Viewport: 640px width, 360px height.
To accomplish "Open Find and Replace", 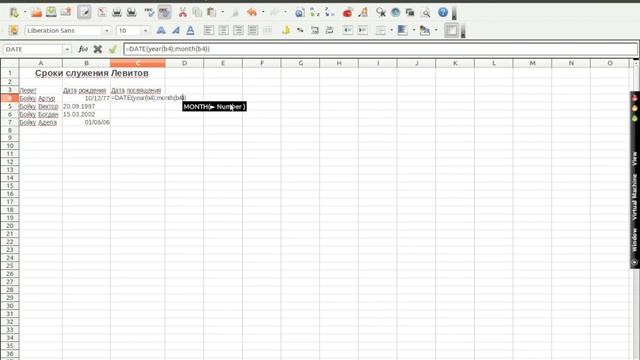I will pyautogui.click(x=381, y=13).
